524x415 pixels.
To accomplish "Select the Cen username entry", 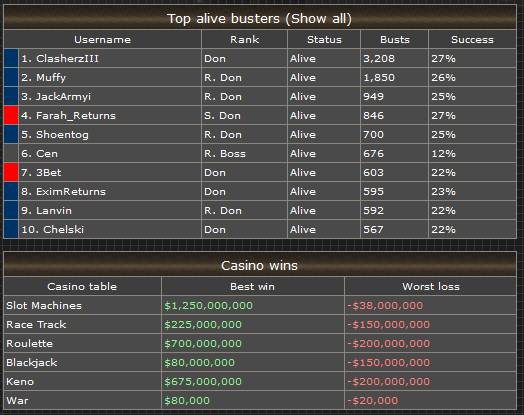I will tap(47, 154).
